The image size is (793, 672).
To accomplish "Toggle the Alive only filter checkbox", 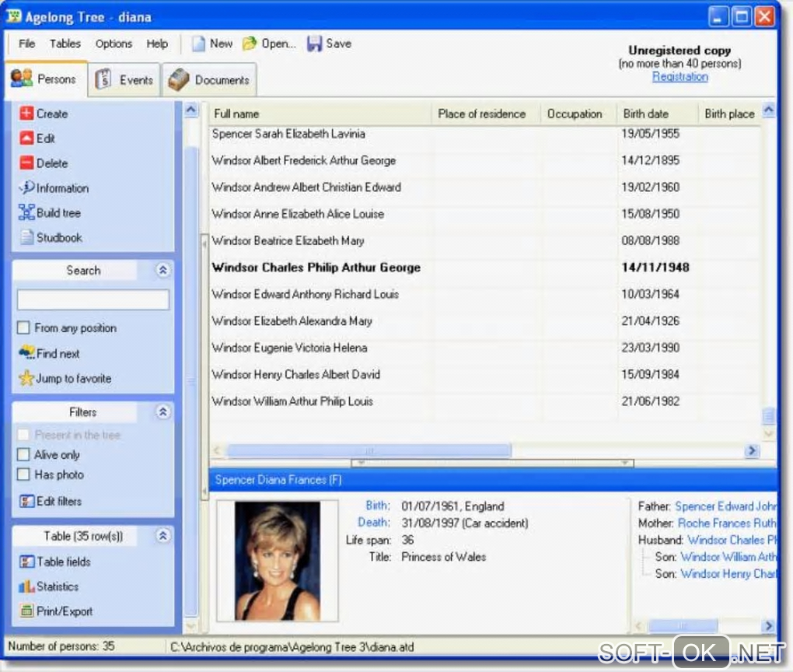I will point(23,454).
